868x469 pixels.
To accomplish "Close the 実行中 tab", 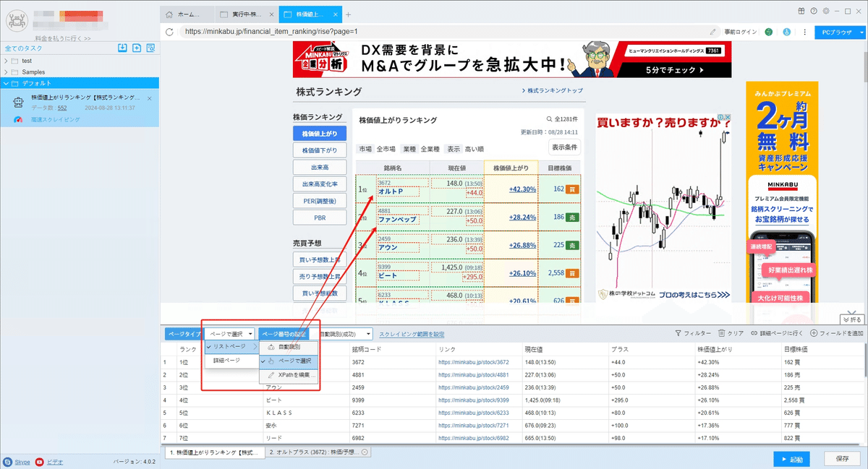I will (270, 14).
